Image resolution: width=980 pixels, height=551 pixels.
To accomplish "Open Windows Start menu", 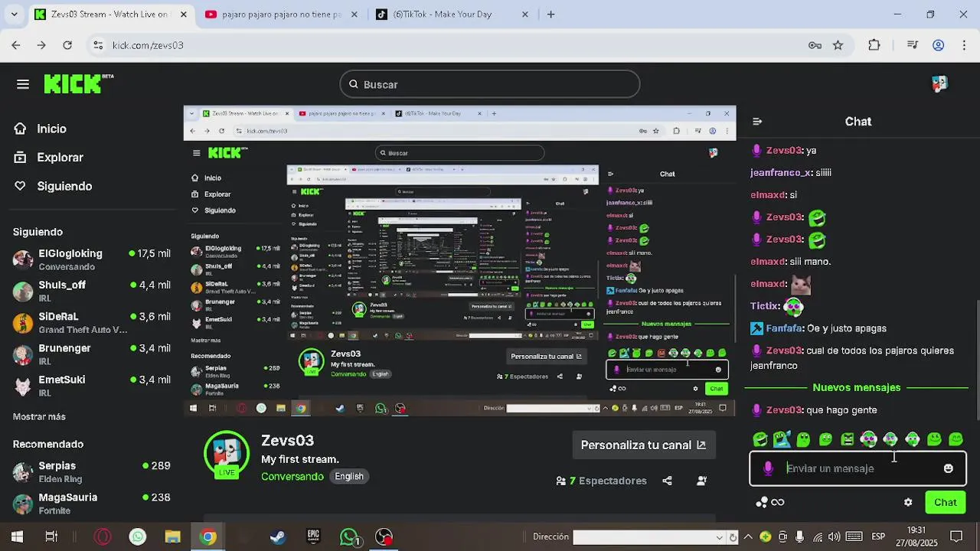I will (17, 537).
